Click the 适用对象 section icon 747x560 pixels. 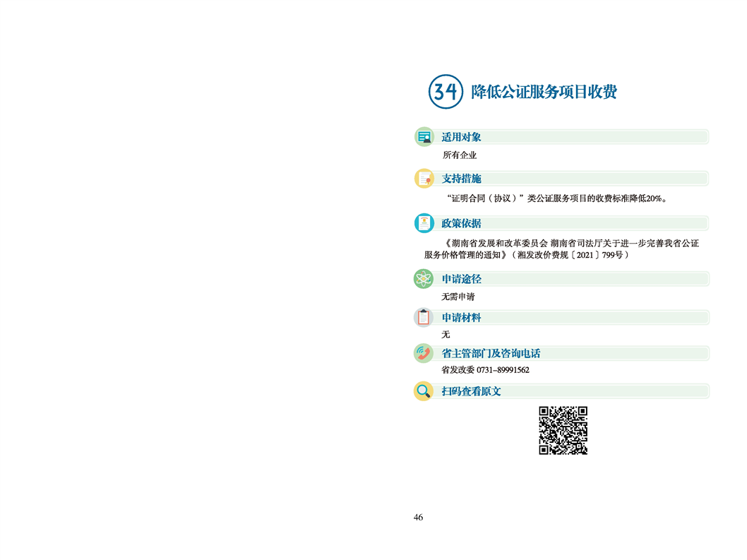tap(424, 137)
